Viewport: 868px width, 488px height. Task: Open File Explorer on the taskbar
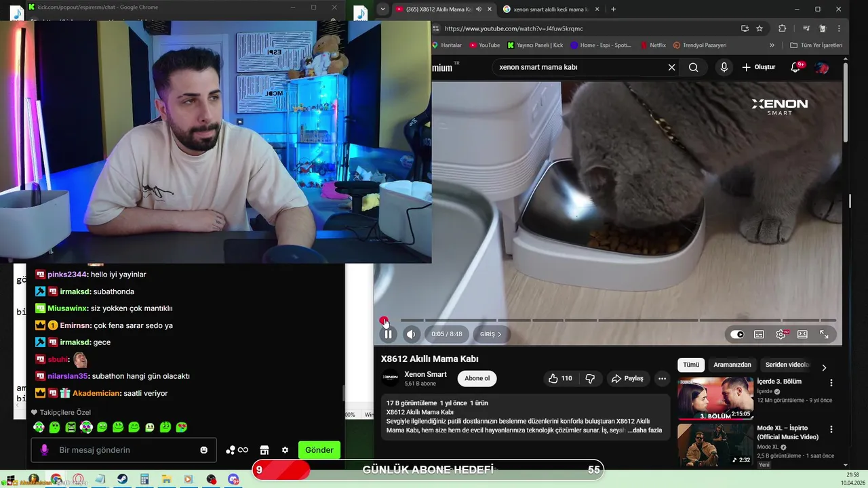coord(166,479)
